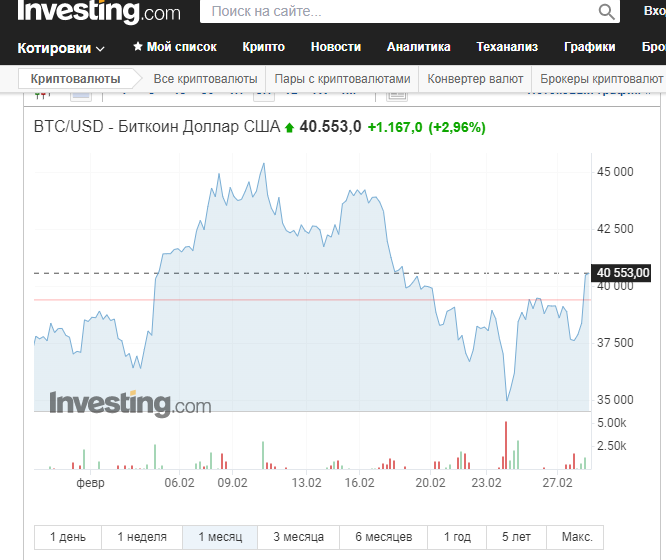Click the star icon beside Мой список
This screenshot has width=666, height=560.
coord(138,46)
